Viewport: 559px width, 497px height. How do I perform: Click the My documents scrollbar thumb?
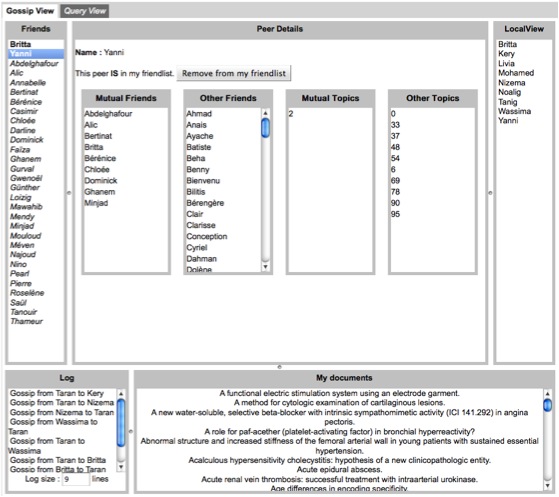548,405
